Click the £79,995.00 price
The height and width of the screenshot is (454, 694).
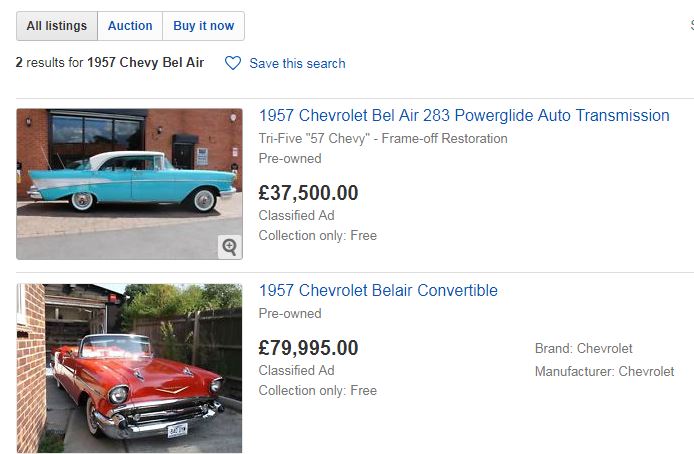coord(308,348)
